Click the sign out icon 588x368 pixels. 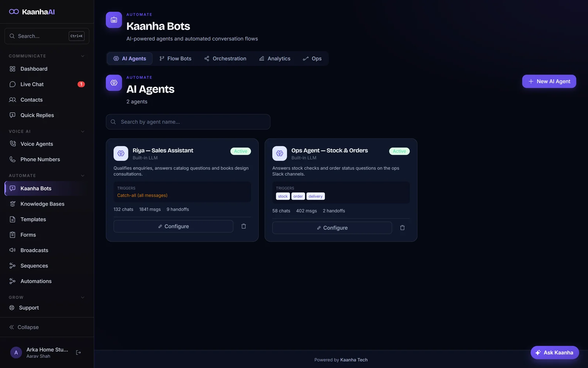pos(78,353)
